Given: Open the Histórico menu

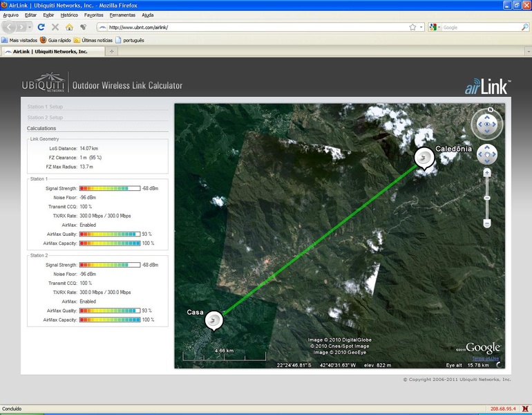Looking at the screenshot, I should [x=69, y=15].
